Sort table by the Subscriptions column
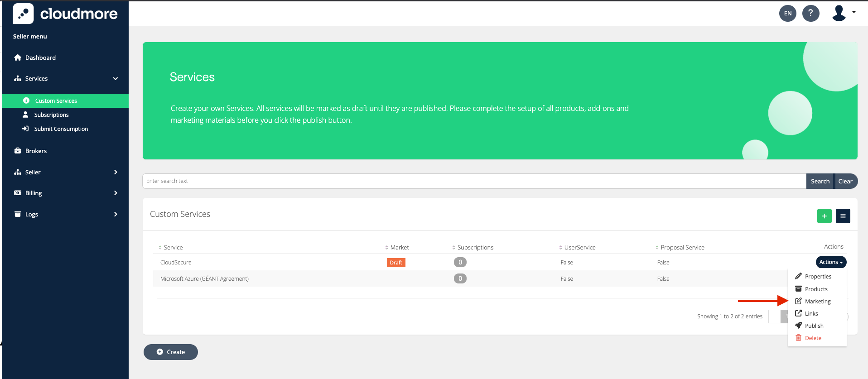868x379 pixels. pyautogui.click(x=475, y=247)
